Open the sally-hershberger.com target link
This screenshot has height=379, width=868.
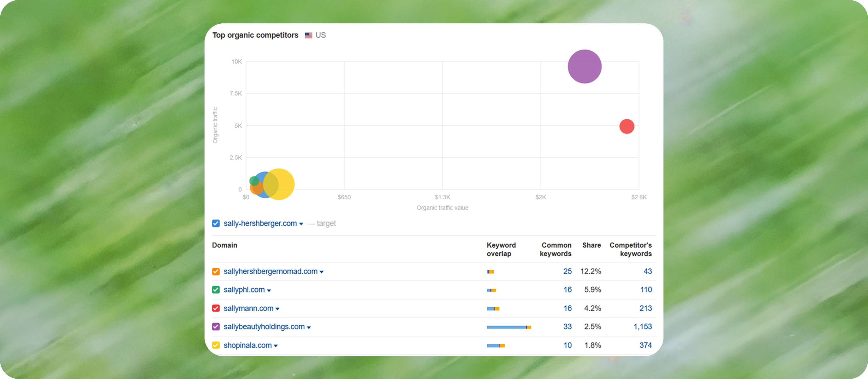(x=260, y=224)
